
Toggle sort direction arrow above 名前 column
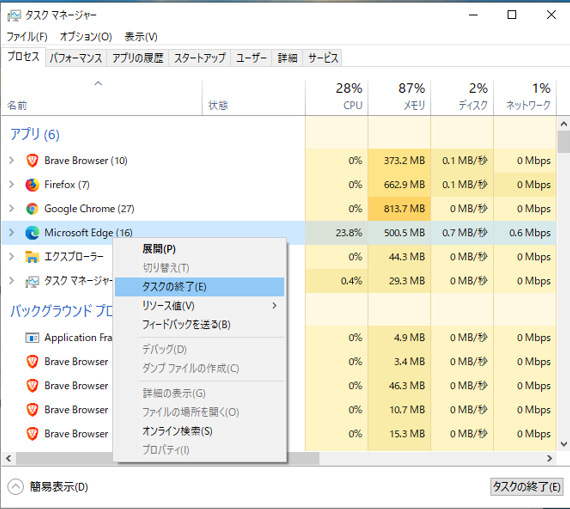coord(98,83)
